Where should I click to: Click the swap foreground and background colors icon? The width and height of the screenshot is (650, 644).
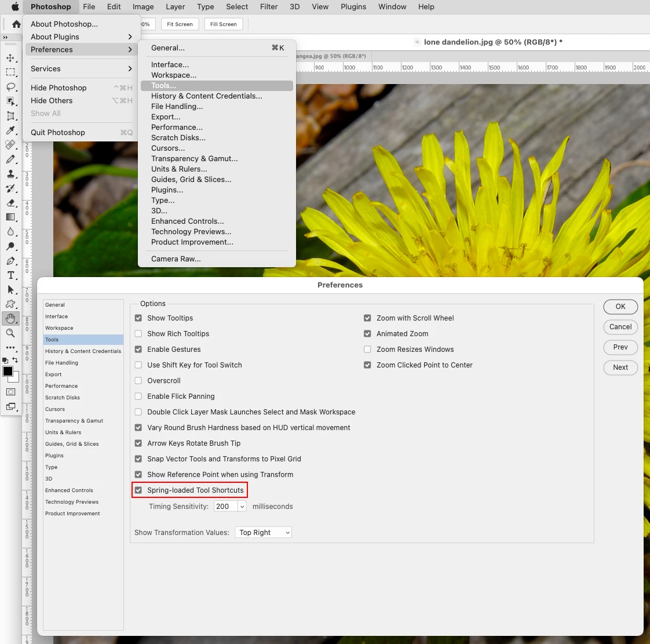coord(15,360)
